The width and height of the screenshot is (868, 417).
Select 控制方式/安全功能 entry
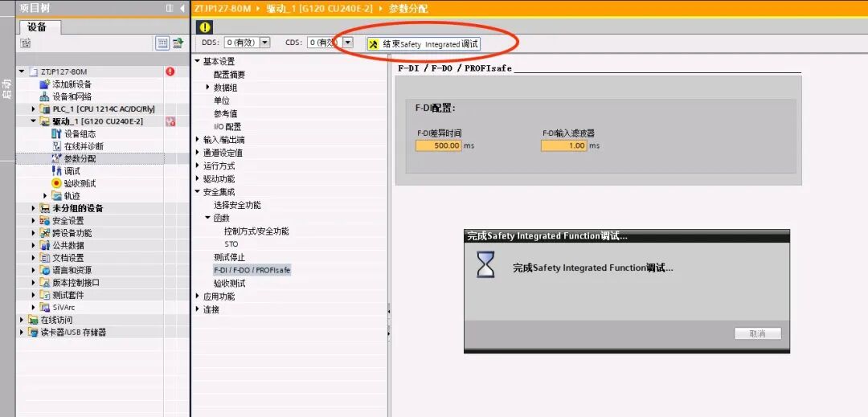coord(256,231)
